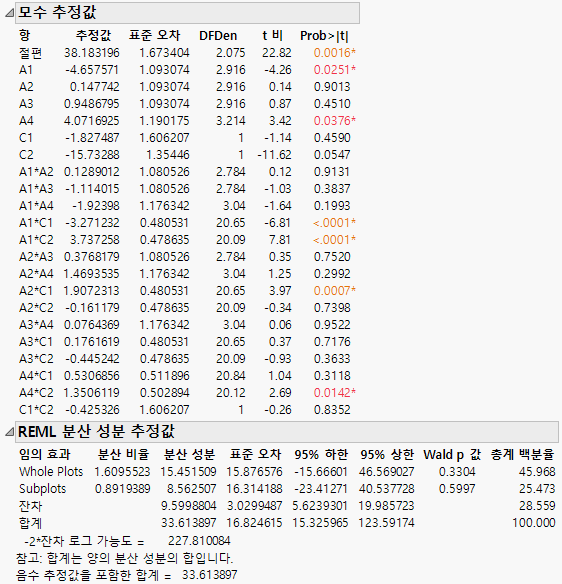Select the 모수 추정값 section header
This screenshot has height=584, width=562.
[x=187, y=13]
